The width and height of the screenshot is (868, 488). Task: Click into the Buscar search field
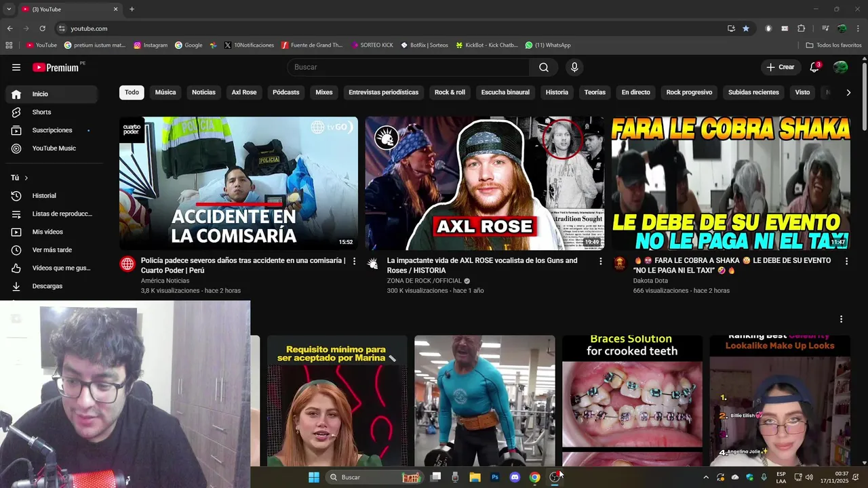pos(408,67)
